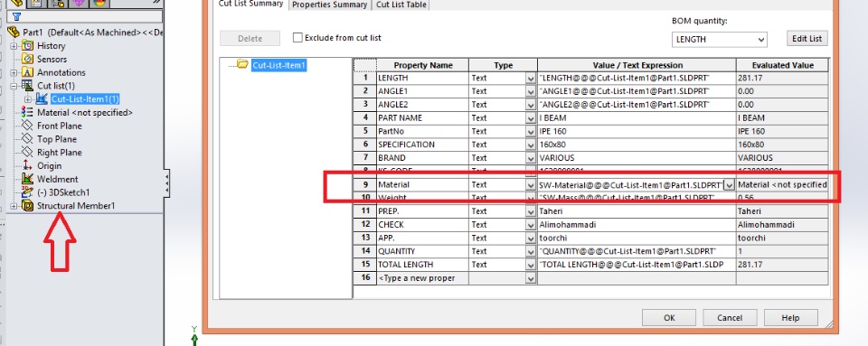Toggle Exclude from cut list checkbox

[297, 38]
